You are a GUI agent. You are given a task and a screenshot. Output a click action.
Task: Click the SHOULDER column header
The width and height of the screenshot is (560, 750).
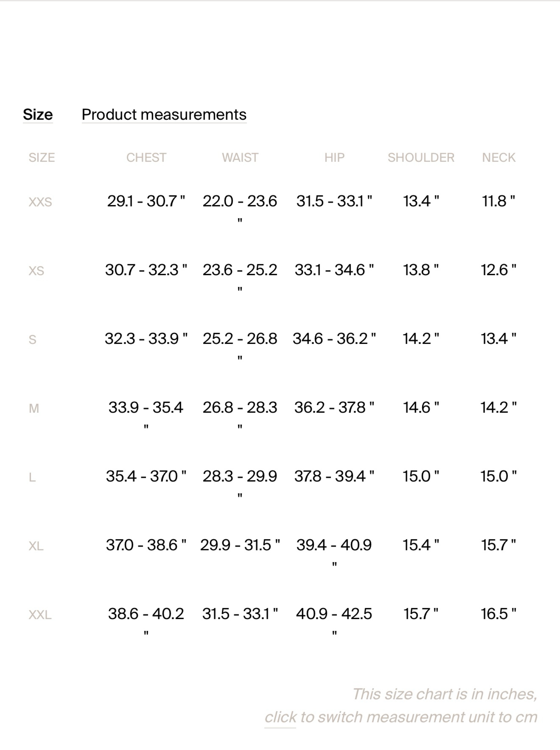coord(421,158)
